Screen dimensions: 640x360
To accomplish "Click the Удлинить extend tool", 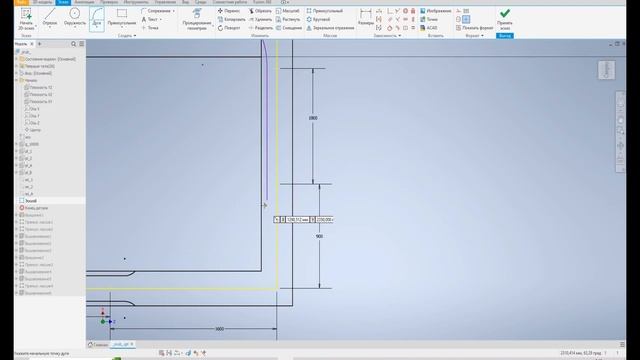I will [x=260, y=19].
